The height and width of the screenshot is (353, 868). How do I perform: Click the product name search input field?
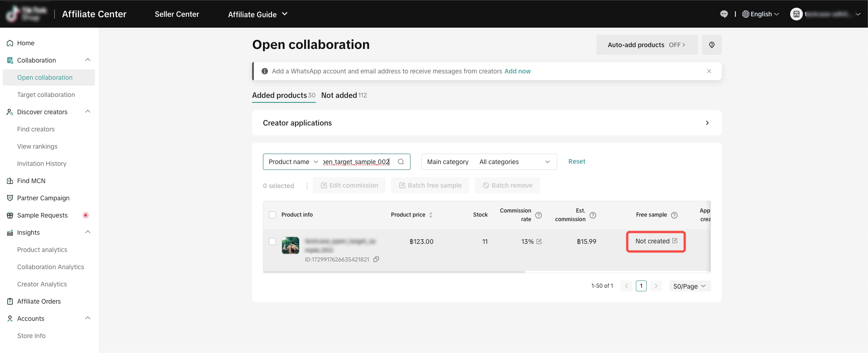[356, 162]
